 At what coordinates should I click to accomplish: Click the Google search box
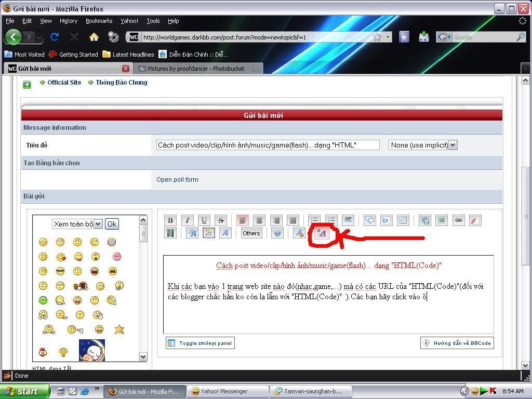tap(484, 37)
